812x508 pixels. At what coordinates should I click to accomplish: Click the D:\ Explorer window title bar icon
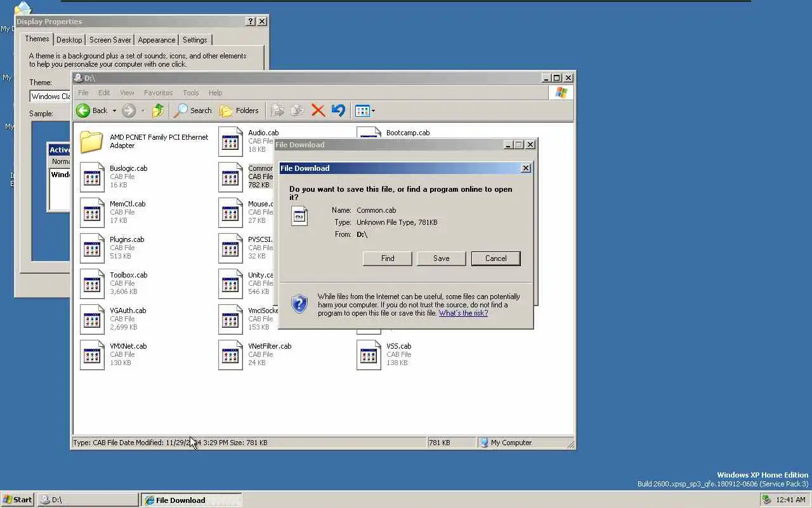(x=77, y=78)
